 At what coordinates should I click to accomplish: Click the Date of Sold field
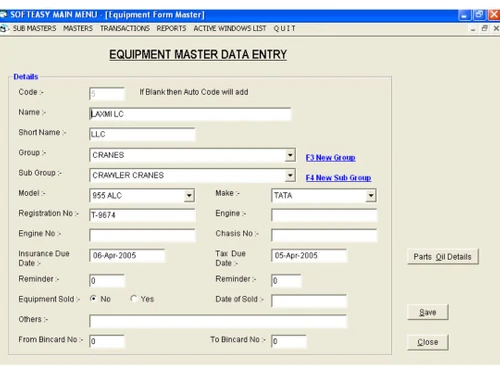pos(309,301)
